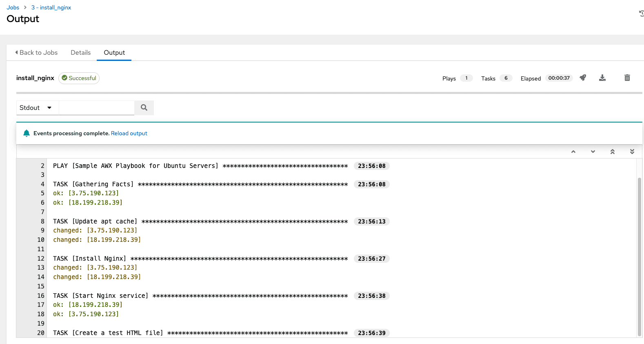Click TASK Create a test HTML file line
Image resolution: width=644 pixels, height=344 pixels.
click(x=200, y=333)
